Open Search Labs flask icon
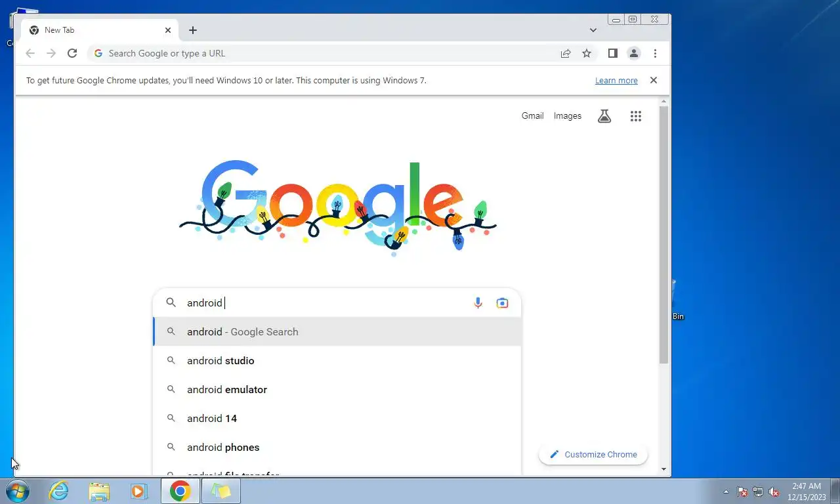The width and height of the screenshot is (840, 504). (604, 116)
